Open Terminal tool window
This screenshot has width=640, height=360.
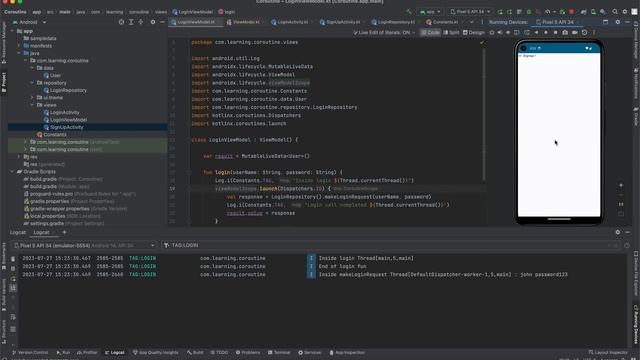(x=279, y=353)
